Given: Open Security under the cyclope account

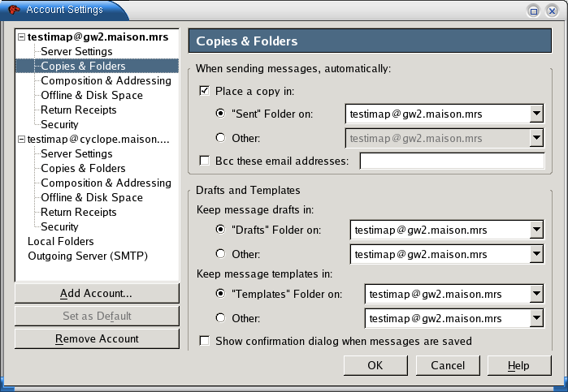Looking at the screenshot, I should [x=59, y=227].
